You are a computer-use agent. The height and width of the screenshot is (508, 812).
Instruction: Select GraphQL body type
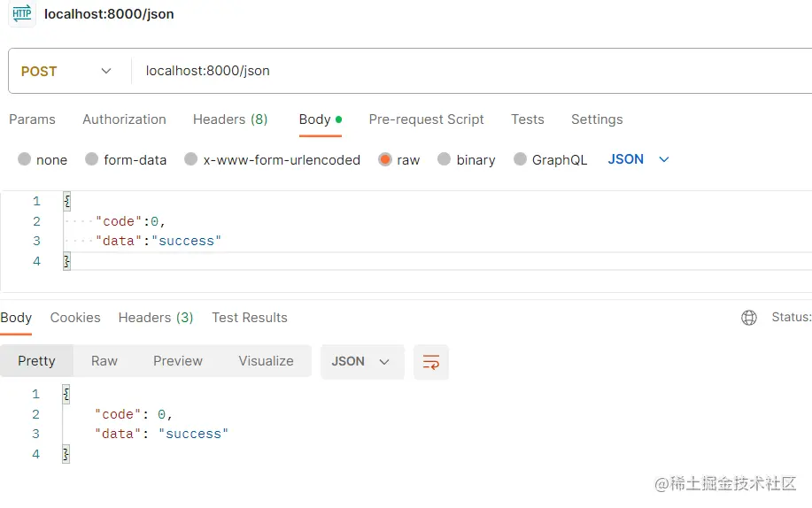520,160
